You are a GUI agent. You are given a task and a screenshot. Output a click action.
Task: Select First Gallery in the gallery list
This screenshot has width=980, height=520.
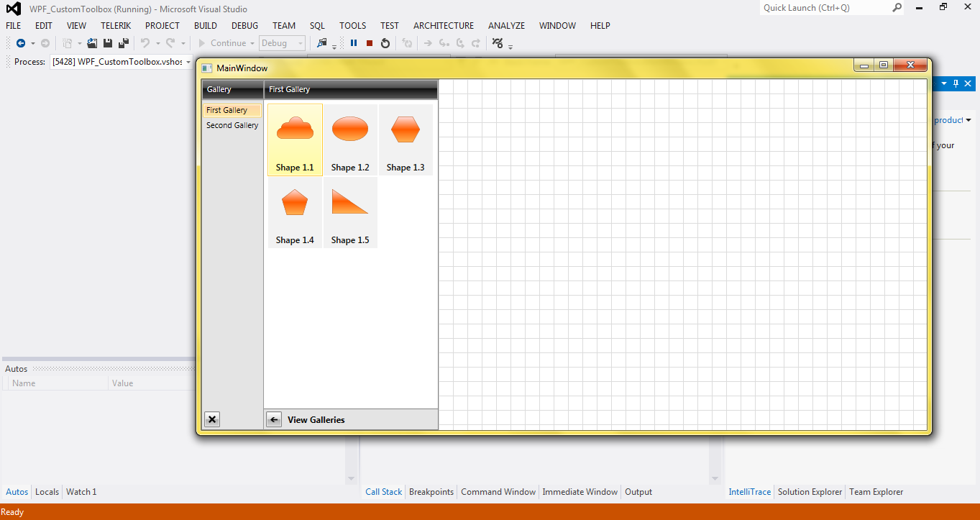(x=232, y=110)
